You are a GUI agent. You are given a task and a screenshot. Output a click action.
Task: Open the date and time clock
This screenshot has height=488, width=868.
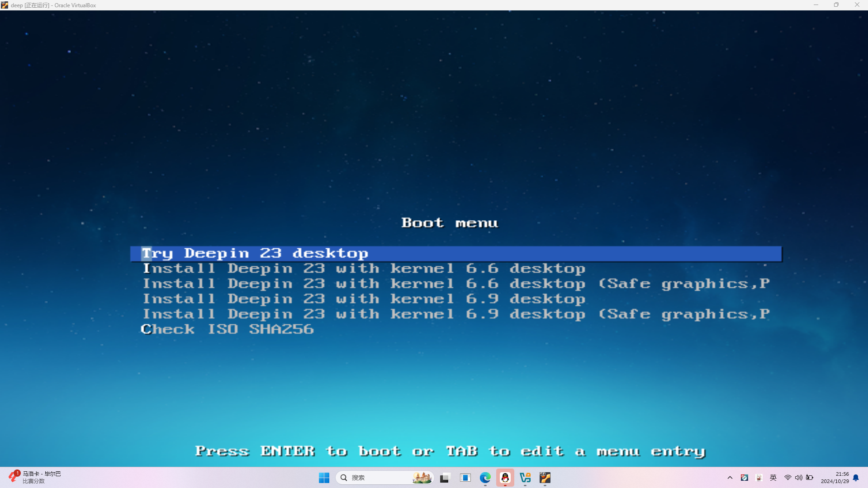coord(835,478)
